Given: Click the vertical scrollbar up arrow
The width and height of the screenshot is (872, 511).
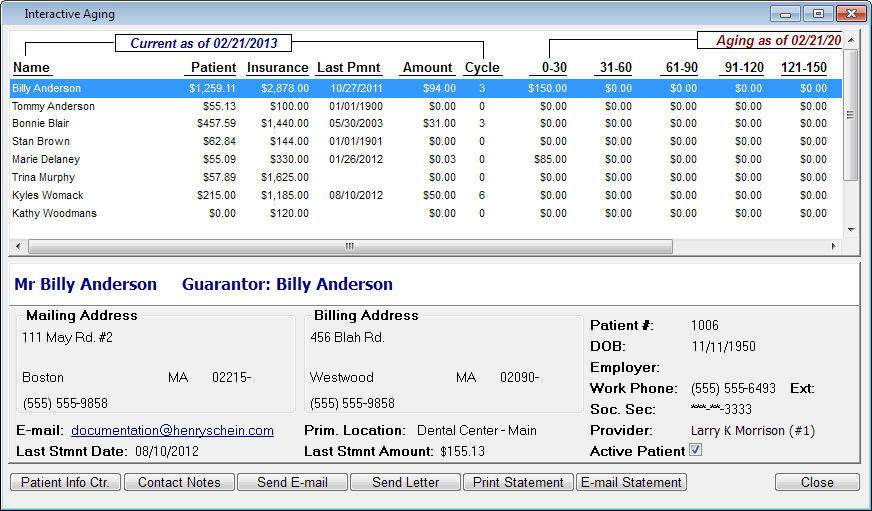Looking at the screenshot, I should tap(851, 40).
